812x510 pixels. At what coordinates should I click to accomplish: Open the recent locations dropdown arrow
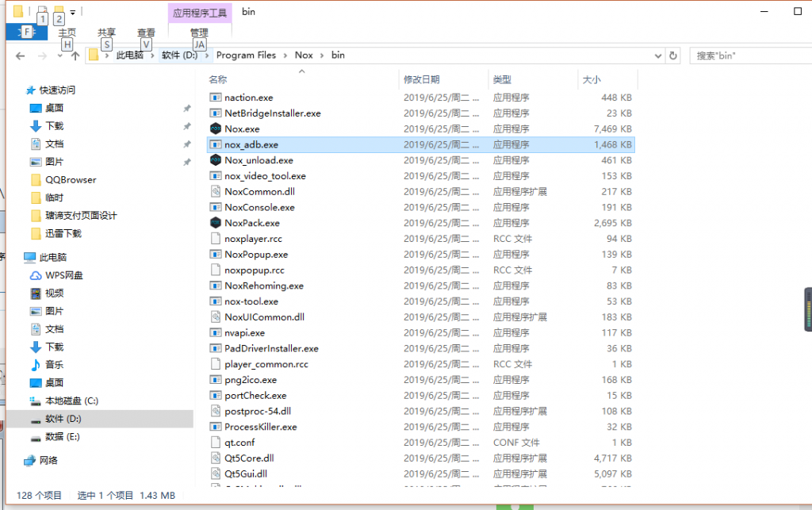(x=60, y=56)
